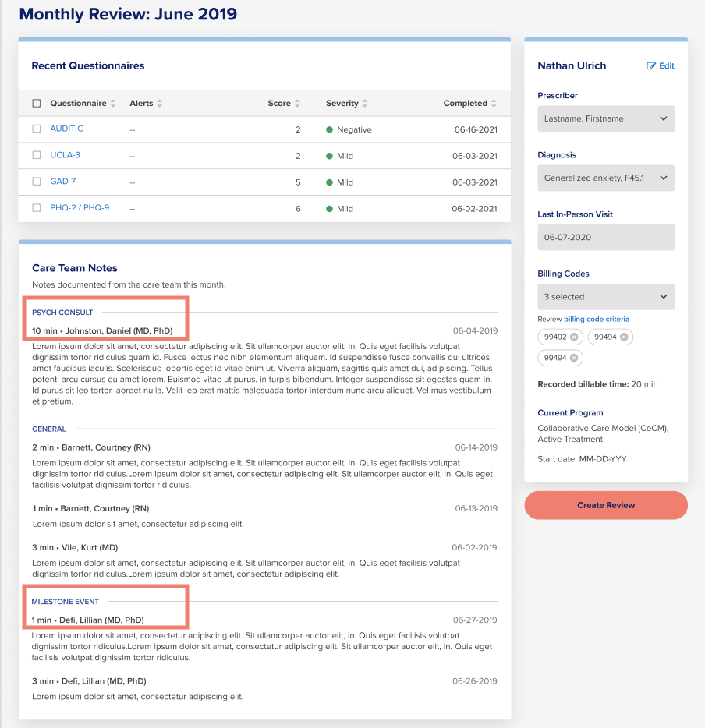Open the UCLA-3 questionnaire link
Screen dimensions: 705x728
pos(65,155)
